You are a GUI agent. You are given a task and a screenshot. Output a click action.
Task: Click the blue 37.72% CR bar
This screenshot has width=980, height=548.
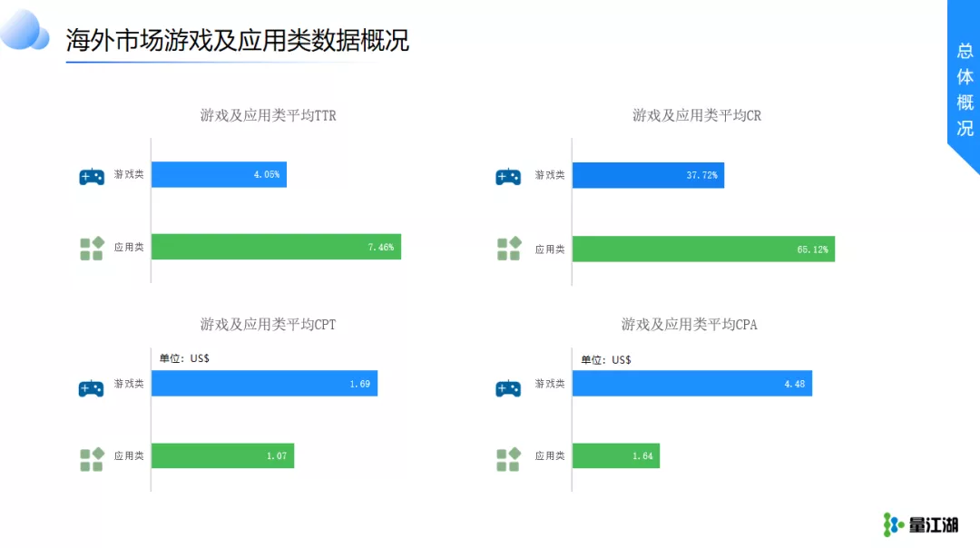pos(648,175)
